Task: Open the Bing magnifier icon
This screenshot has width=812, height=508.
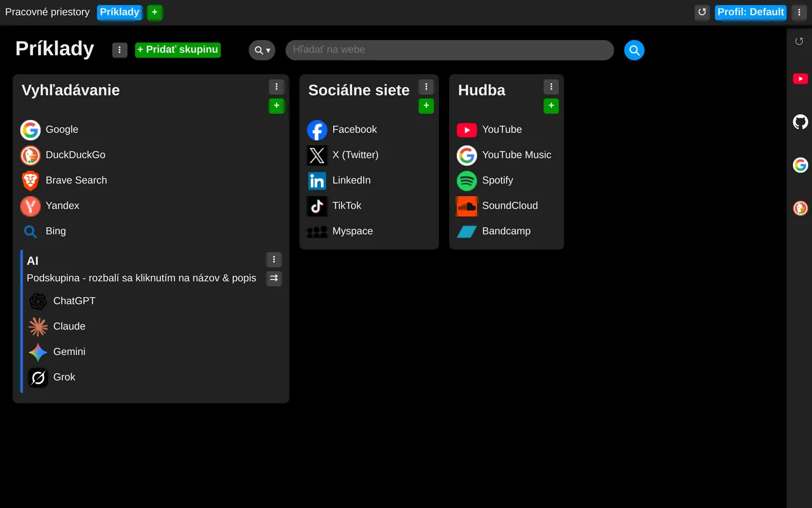Action: 30,231
